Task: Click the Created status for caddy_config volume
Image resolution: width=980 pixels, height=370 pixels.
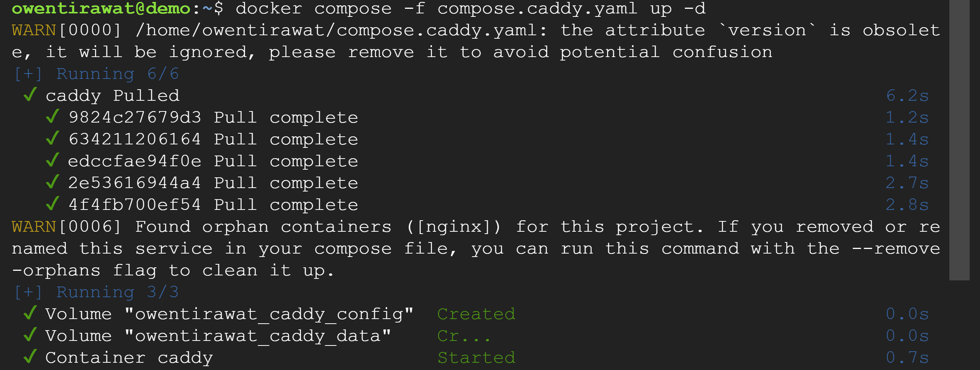Action: [x=476, y=314]
